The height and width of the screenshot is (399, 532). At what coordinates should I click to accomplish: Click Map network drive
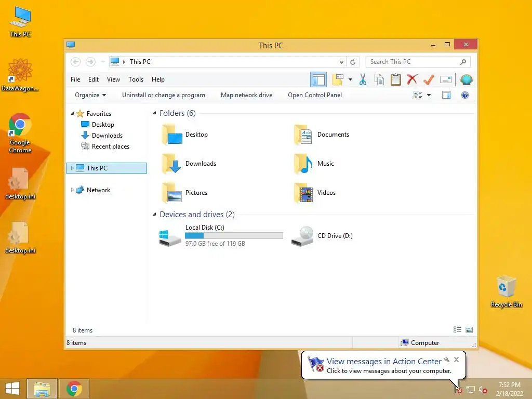point(247,95)
